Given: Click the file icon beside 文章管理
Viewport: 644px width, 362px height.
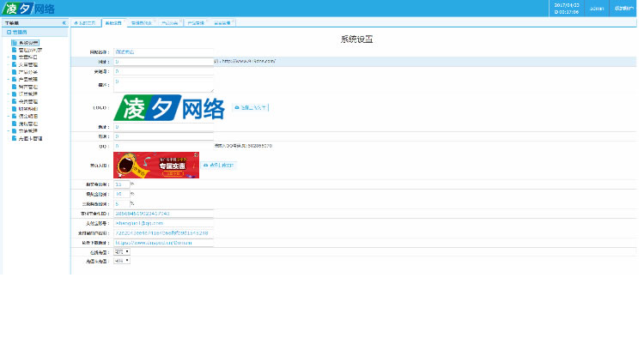Looking at the screenshot, I should (x=14, y=64).
